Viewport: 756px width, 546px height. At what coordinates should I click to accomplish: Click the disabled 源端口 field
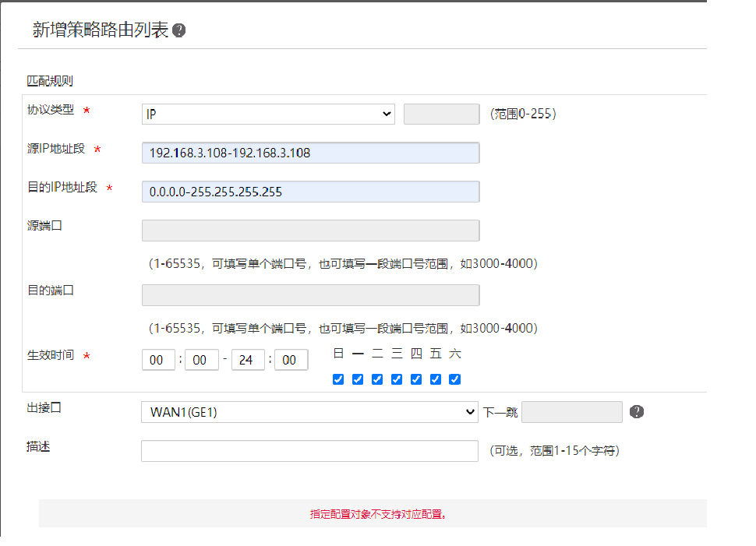310,231
